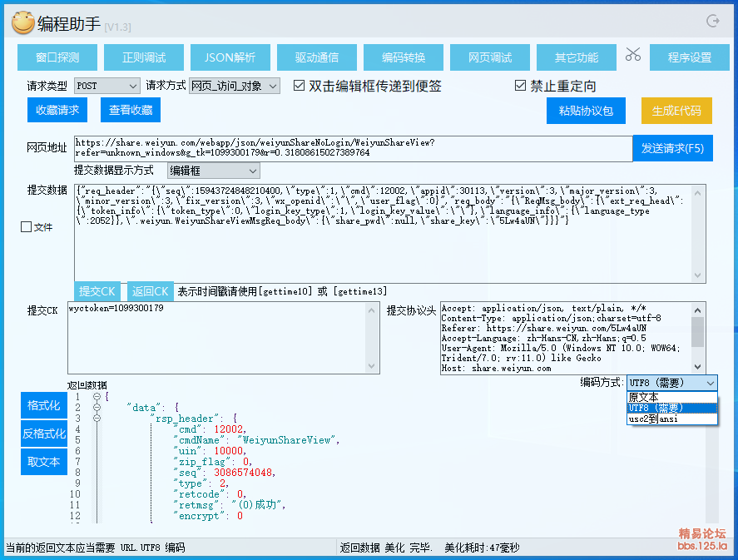The height and width of the screenshot is (560, 738).
Task: Click scroll-down arrow of 提交数据 box
Action: click(698, 275)
